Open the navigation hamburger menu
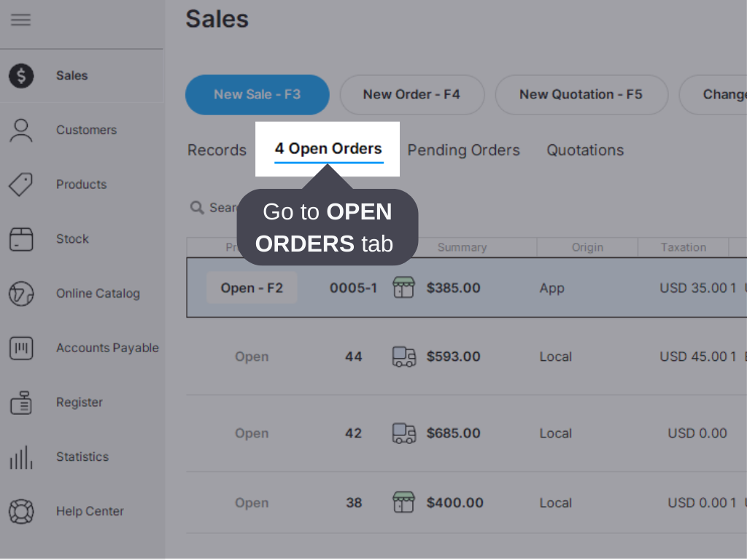Image resolution: width=747 pixels, height=560 pixels. [20, 20]
